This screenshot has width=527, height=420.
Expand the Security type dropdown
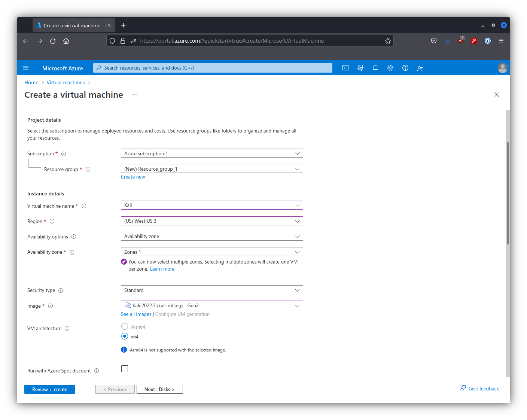pyautogui.click(x=212, y=290)
